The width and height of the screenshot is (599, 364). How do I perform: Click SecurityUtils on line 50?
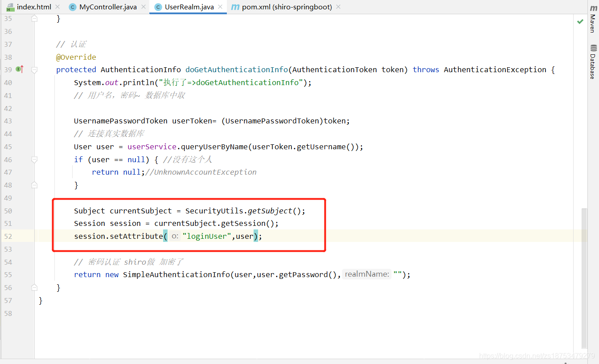pos(214,211)
